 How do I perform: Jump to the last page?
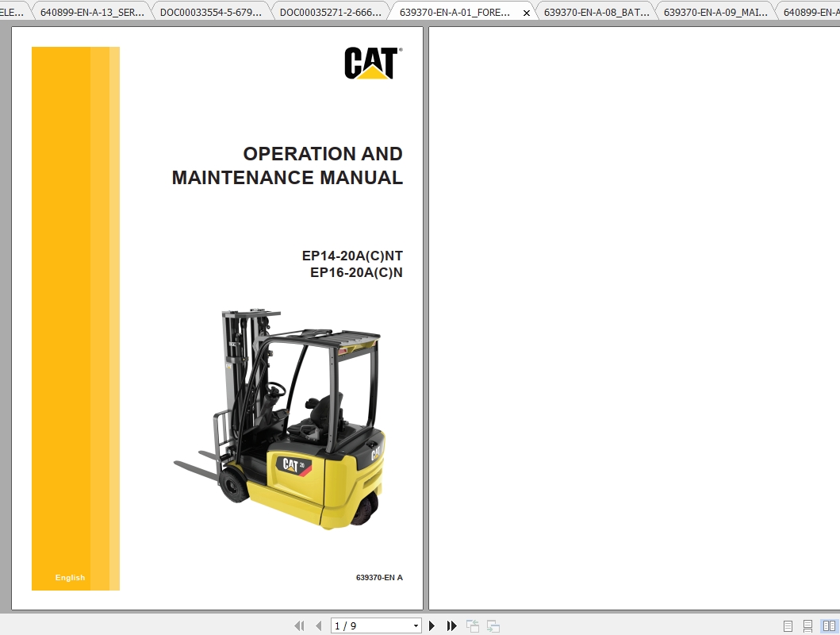click(451, 625)
